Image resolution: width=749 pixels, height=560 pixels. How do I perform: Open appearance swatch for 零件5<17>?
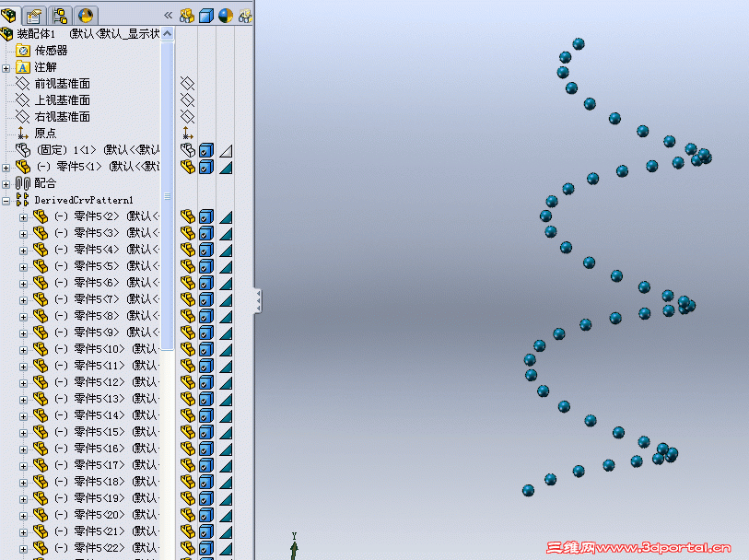[226, 465]
